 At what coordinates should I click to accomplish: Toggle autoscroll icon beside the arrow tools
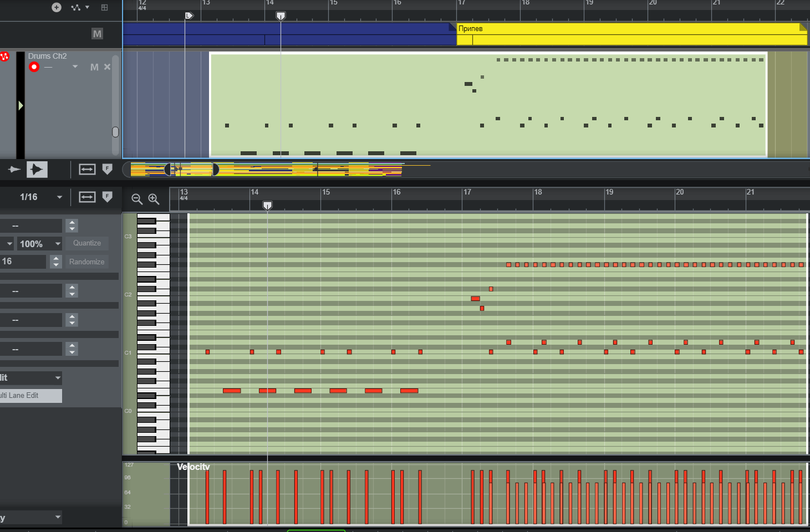pos(87,169)
